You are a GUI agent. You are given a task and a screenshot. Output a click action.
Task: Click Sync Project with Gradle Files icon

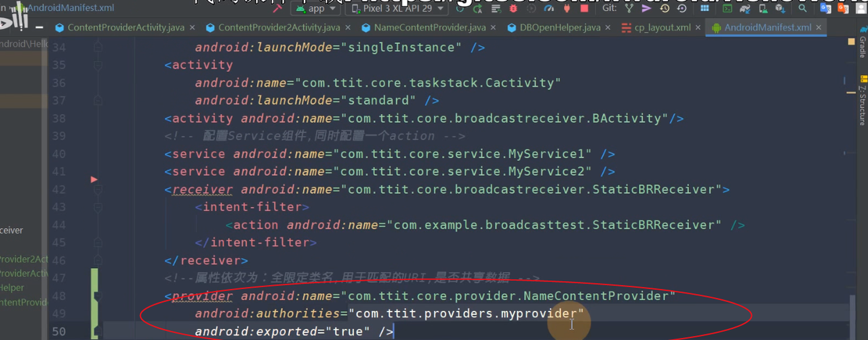pos(745,9)
